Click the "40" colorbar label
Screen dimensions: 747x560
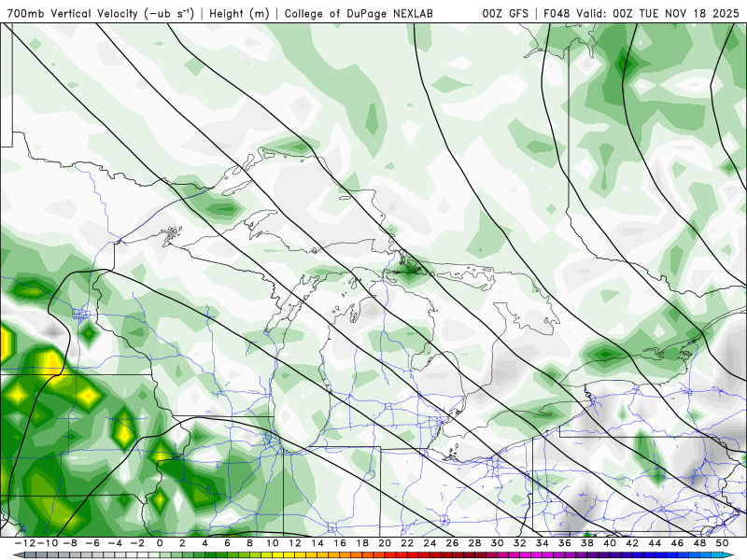[610, 543]
